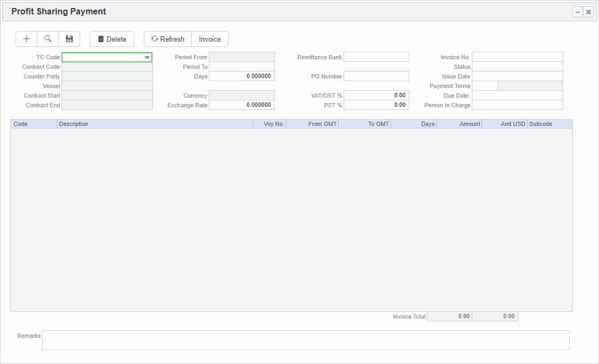The image size is (599, 364).
Task: Click inside the Remarks field
Action: tap(306, 340)
